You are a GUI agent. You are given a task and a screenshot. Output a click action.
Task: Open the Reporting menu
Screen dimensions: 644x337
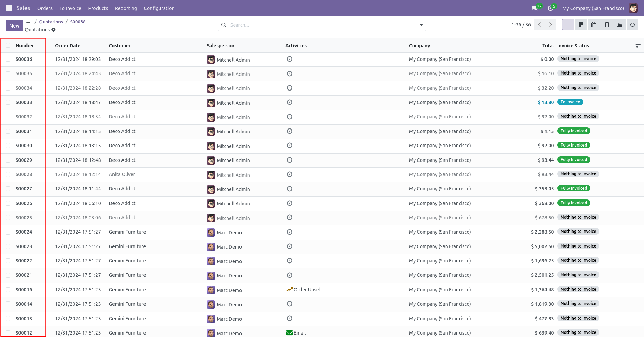tap(126, 8)
